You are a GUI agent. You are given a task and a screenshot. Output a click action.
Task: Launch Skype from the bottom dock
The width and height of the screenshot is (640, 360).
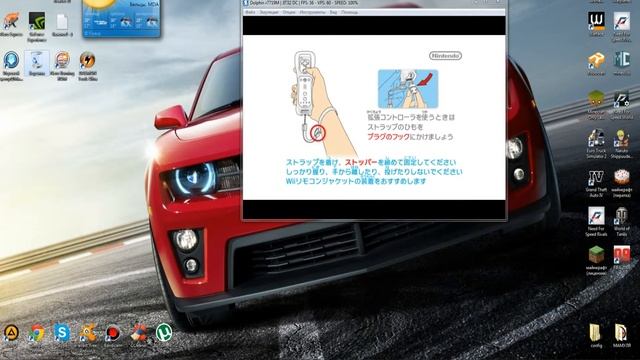tap(62, 333)
